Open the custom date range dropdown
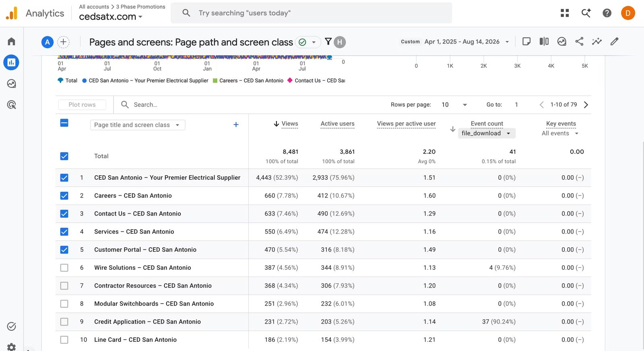Screen dimensions: 644x351 pos(455,41)
